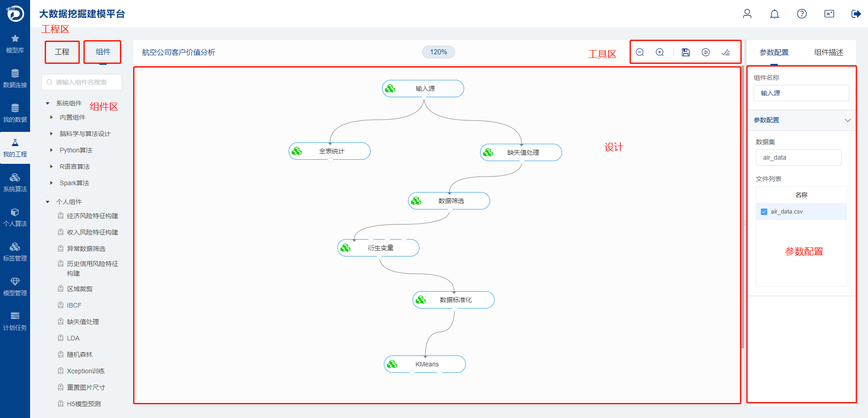
Task: Select the KMeans node on canvas
Action: [x=425, y=364]
